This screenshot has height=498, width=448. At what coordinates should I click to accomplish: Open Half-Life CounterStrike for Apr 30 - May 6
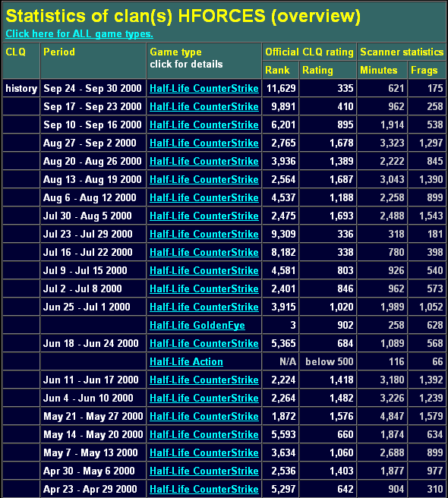[204, 471]
